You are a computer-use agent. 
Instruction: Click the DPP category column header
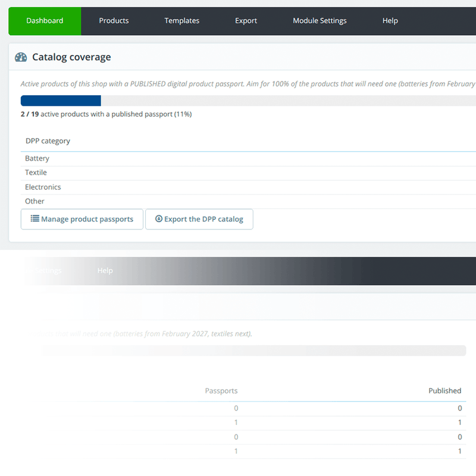48,141
